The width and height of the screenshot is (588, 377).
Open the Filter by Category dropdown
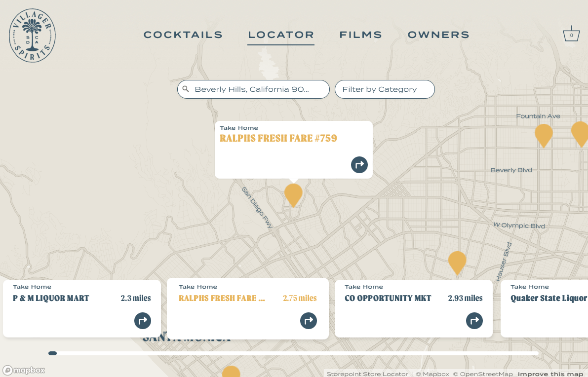[385, 89]
